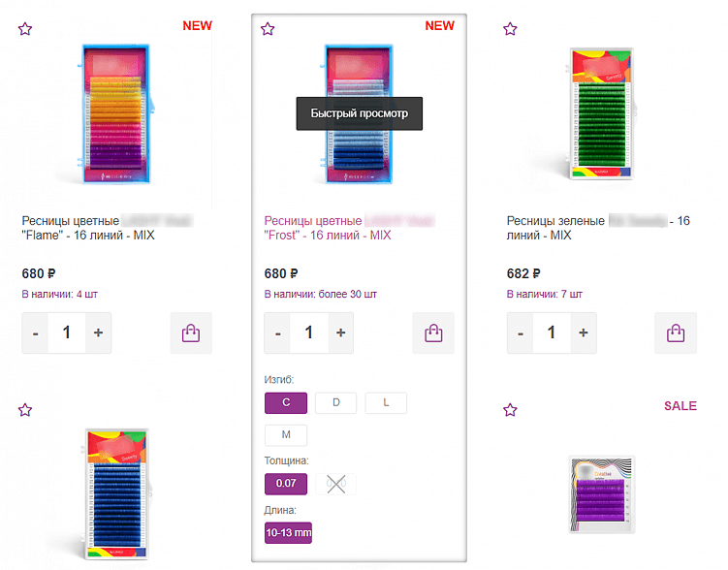This screenshot has height=570, width=728.
Task: Decrease Frost lashes quantity with minus
Action: tap(277, 332)
